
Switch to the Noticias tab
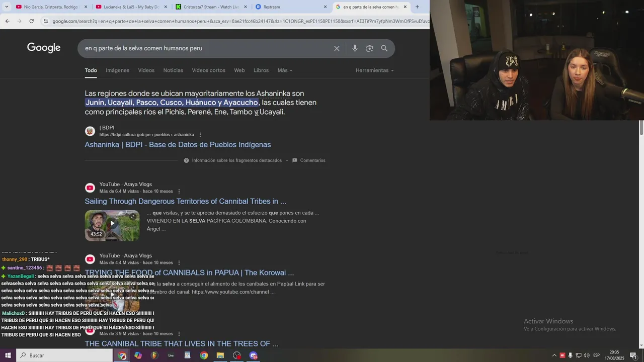coord(173,70)
